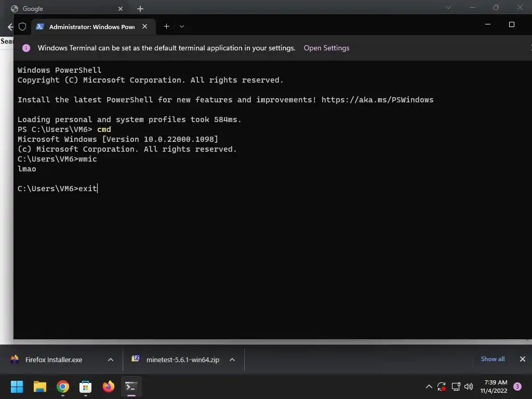Click the Firefox Installer file icon
This screenshot has width=532, height=399.
pos(15,360)
